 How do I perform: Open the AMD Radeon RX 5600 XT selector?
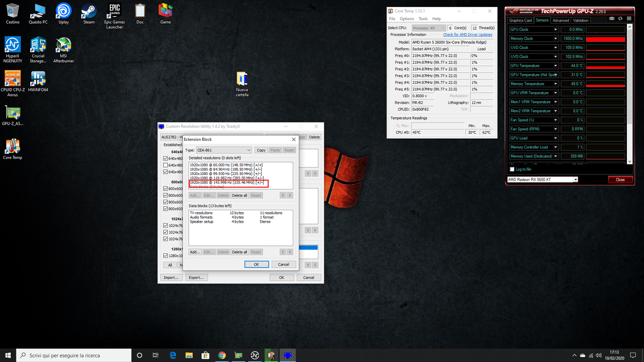(542, 179)
